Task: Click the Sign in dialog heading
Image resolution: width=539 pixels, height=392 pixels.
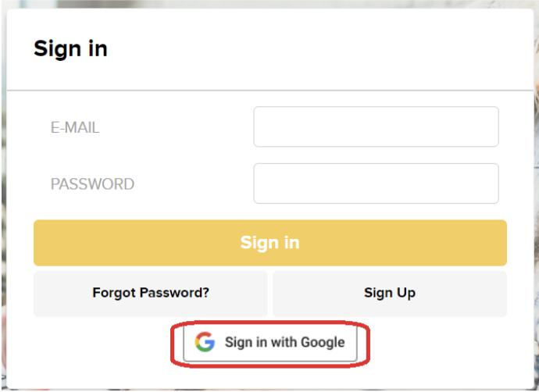Action: point(70,48)
